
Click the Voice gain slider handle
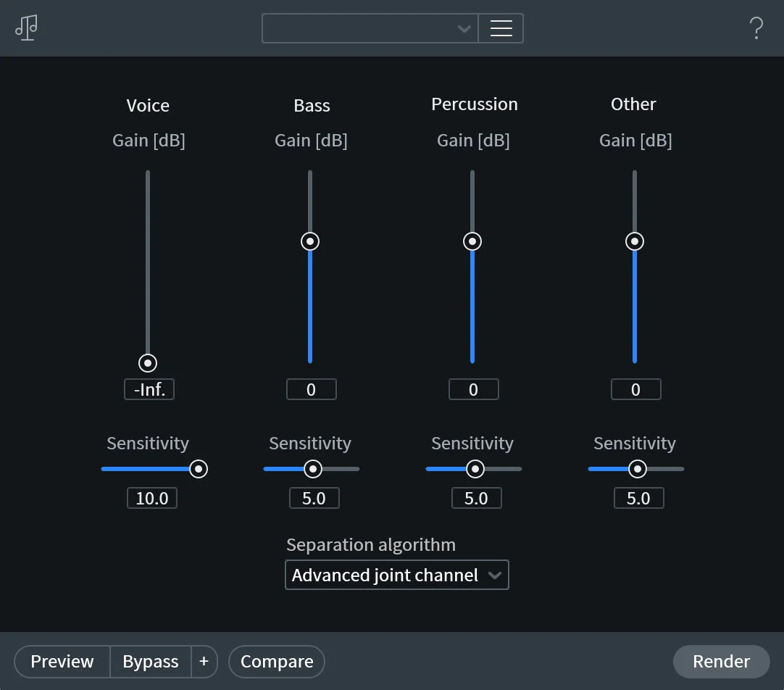point(148,363)
